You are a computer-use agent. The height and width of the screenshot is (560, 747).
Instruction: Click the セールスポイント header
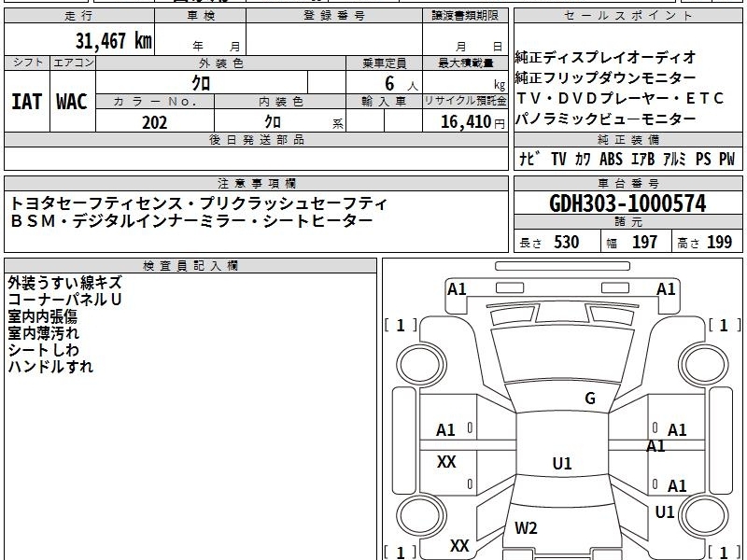627,16
